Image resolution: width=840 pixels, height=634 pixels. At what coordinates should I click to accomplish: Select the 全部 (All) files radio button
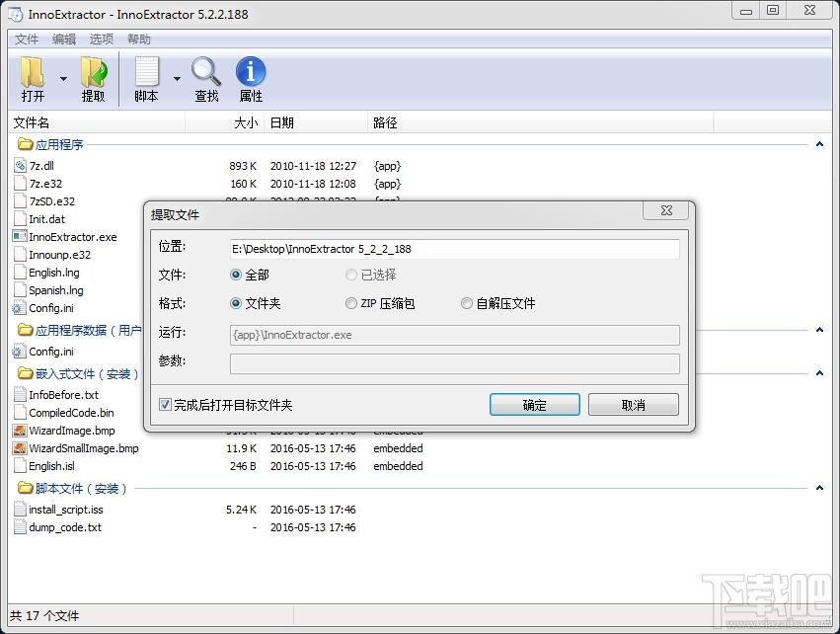(x=236, y=275)
